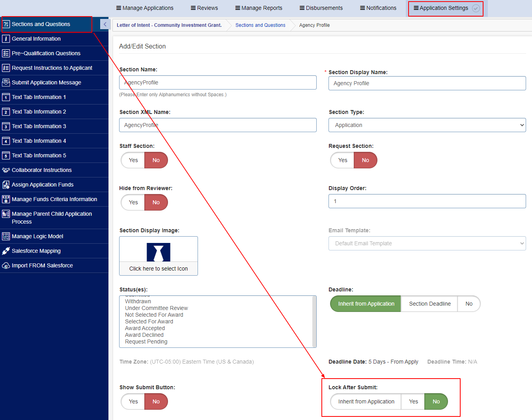Screen dimensions: 532x420
Task: Select 'Not Selected For Award' status
Action: pyautogui.click(x=154, y=315)
